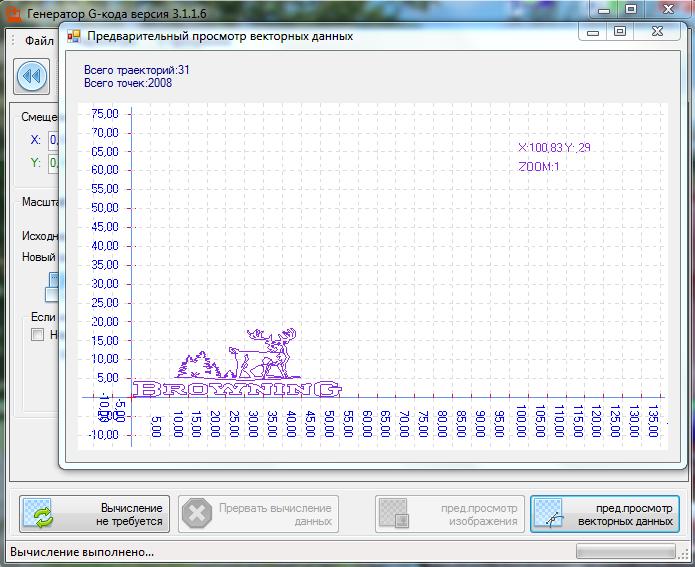Image resolution: width=695 pixels, height=567 pixels.
Task: Click the ZOOM:1 readout text
Action: 539,167
